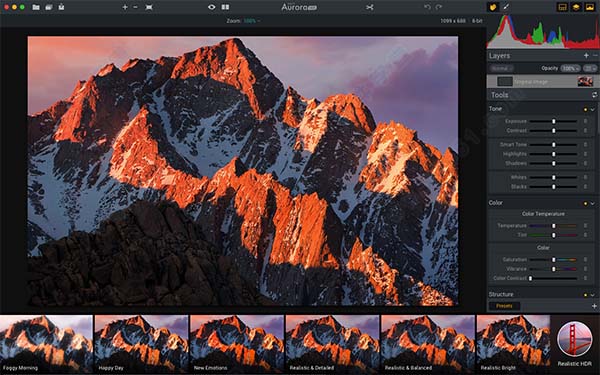Image resolution: width=600 pixels, height=375 pixels.
Task: Click the Saturation value field
Action: 585,259
